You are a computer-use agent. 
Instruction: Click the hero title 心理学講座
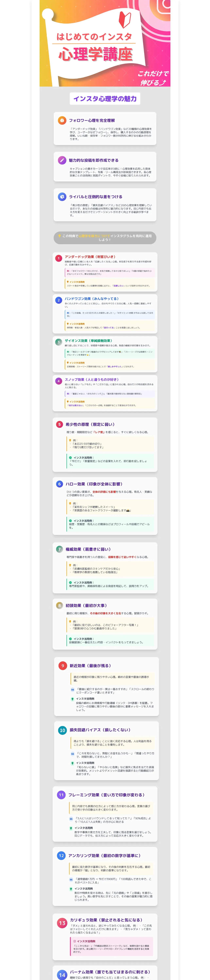[x=95, y=54]
